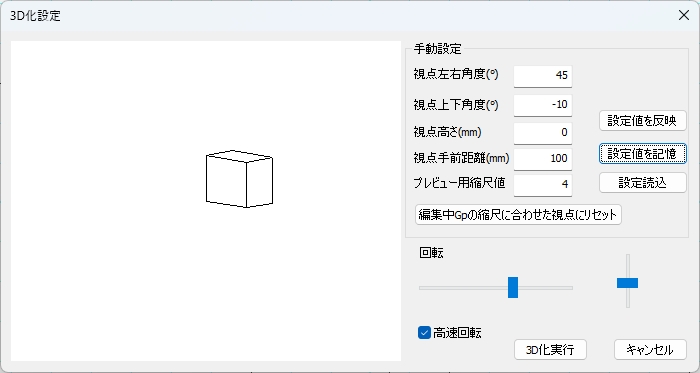Select the 視点上下角度 value box
Image resolution: width=700 pixels, height=373 pixels.
(543, 105)
